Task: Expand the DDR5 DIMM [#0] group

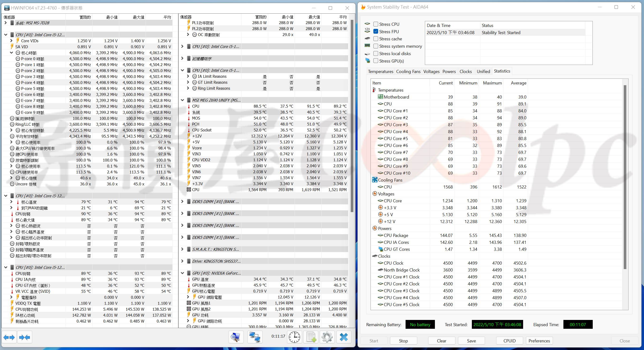Action: [182, 201]
